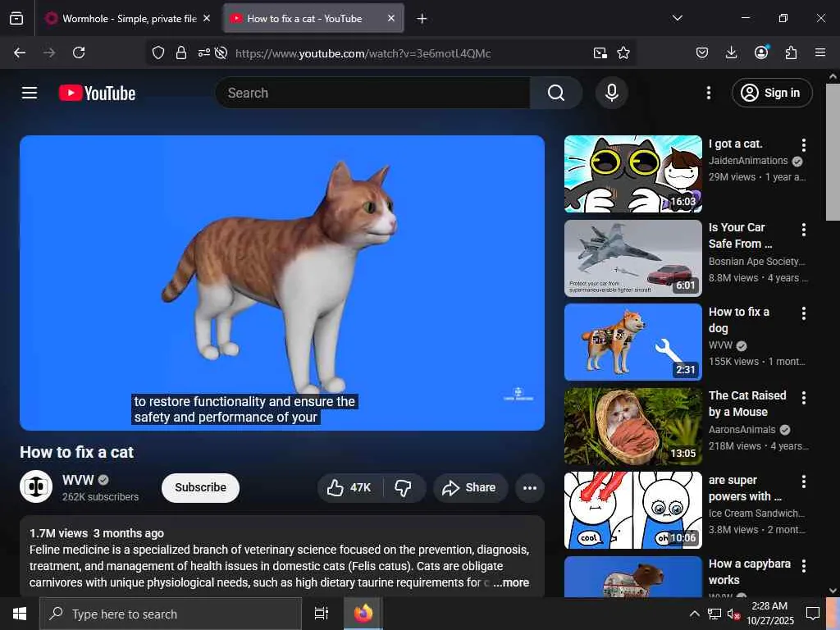Open Windows notification center icon
The height and width of the screenshot is (630, 840).
pyautogui.click(x=813, y=614)
